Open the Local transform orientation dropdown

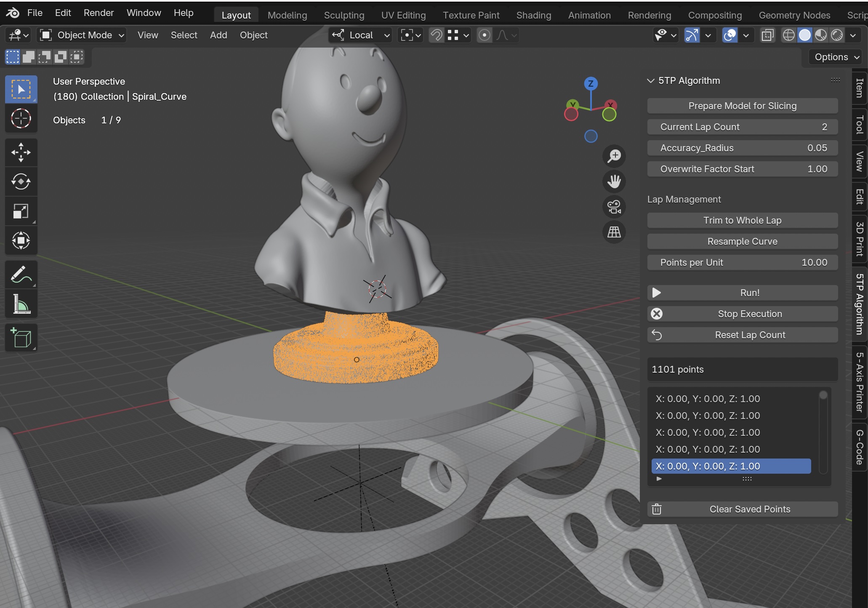coord(360,35)
